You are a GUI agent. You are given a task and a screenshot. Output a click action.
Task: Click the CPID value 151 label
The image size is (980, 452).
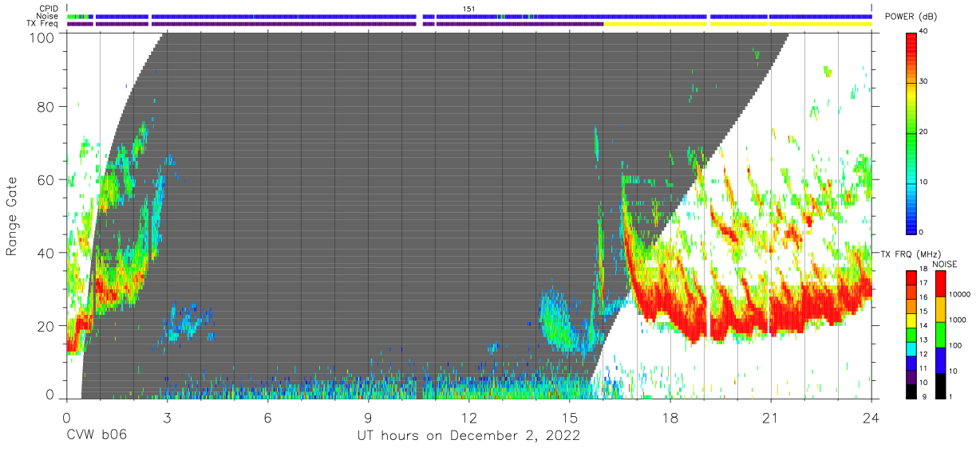coord(469,9)
